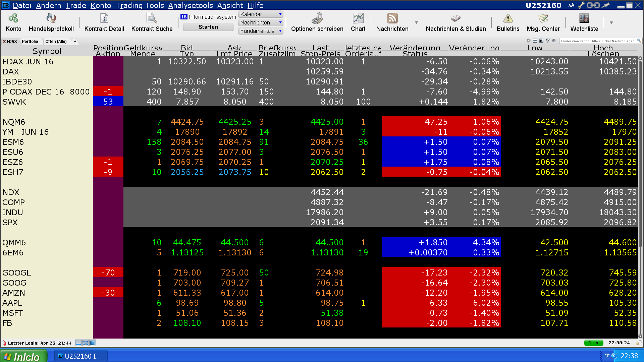Screen dimensions: 644x362
Task: Expand the Kalender dropdown
Action: tap(280, 14)
